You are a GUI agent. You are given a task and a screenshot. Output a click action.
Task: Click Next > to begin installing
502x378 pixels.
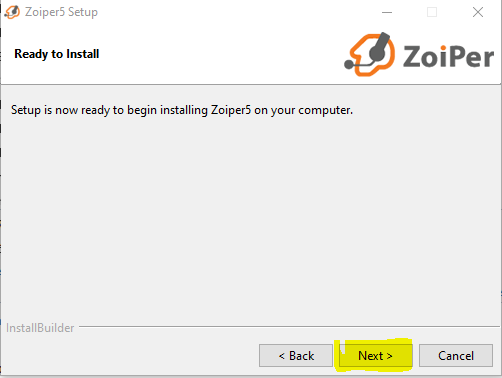click(x=376, y=356)
